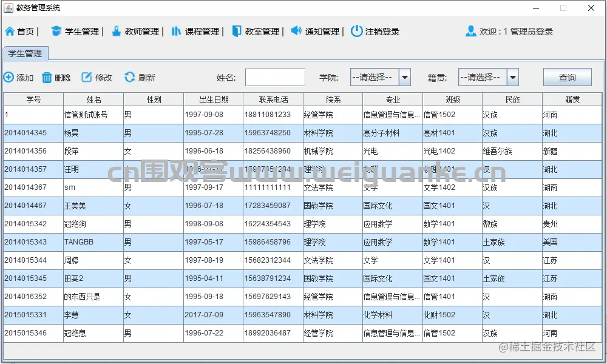Click the 姓名 column header
The height and width of the screenshot is (364, 607).
(x=93, y=99)
